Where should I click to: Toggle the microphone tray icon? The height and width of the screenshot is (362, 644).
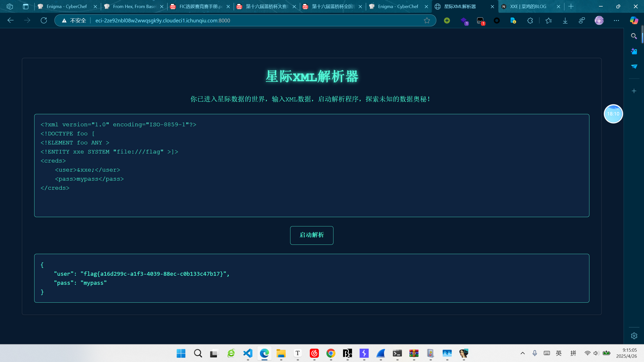pos(535,353)
